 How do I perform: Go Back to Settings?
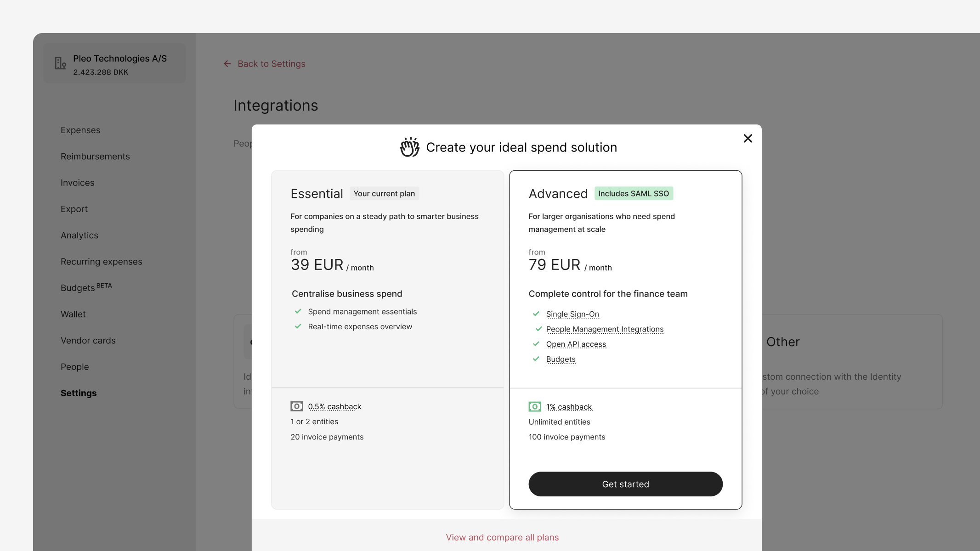pos(271,64)
